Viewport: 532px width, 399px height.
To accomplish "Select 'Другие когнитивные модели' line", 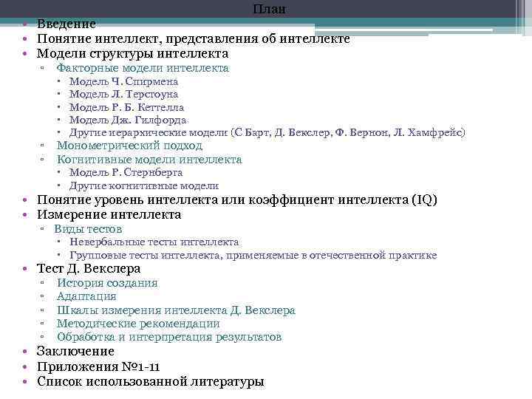I will tap(144, 185).
